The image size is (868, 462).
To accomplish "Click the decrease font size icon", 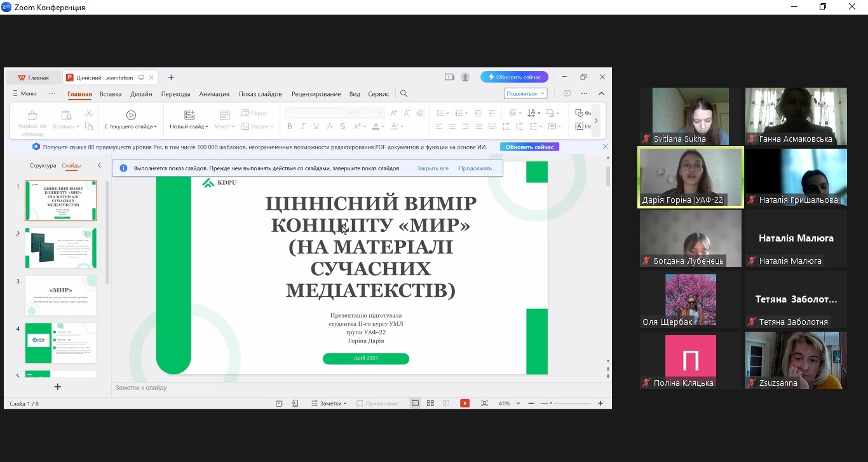I will point(407,113).
